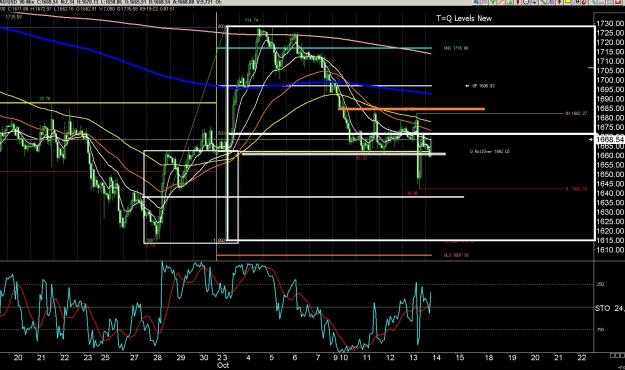The height and width of the screenshot is (370, 625).
Task: Select the 1625.00 price axis label
Action: (610, 222)
